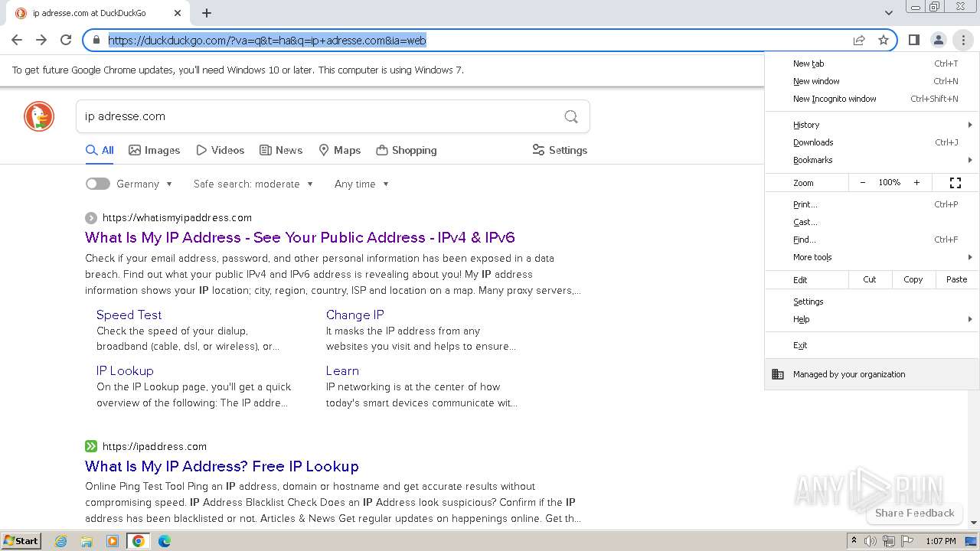Choose Print... in Chrome menu

tap(872, 204)
